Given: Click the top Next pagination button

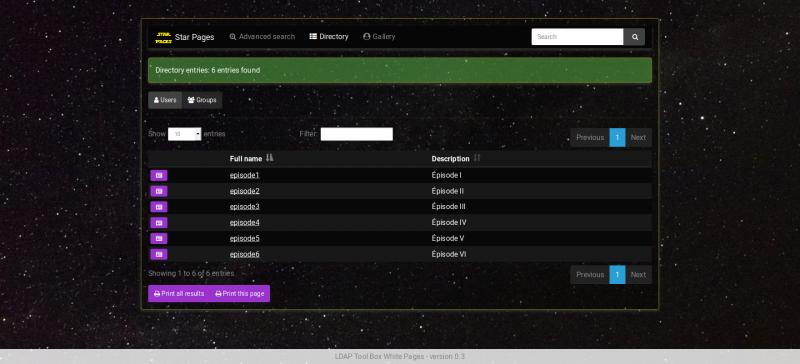Looking at the screenshot, I should 638,138.
